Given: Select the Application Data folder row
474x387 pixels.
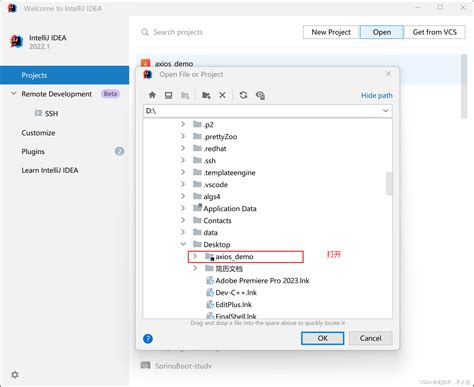Looking at the screenshot, I should tap(268, 209).
